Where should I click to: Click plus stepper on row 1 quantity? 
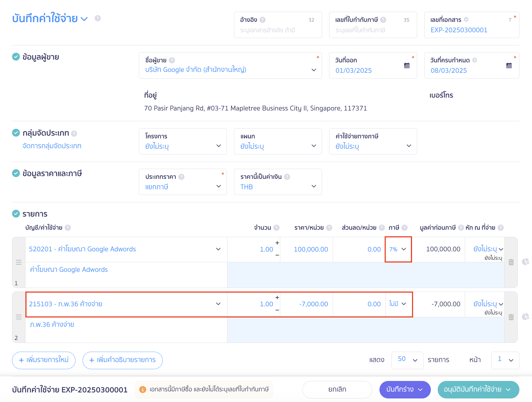tap(277, 243)
